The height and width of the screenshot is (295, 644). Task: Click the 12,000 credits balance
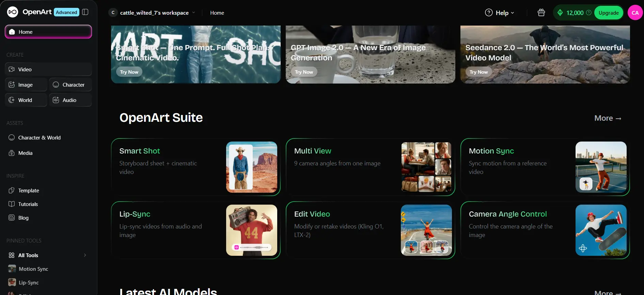[575, 13]
